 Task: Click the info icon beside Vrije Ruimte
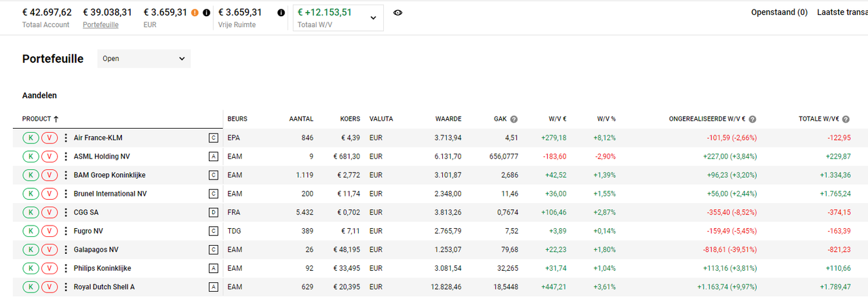[281, 13]
